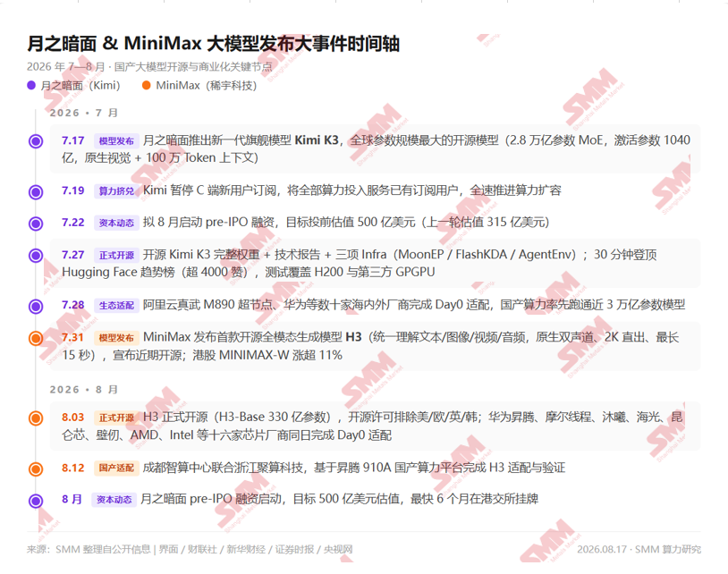Click the '正式开源' tag on the 8.03 row
728x574 pixels.
[116, 418]
